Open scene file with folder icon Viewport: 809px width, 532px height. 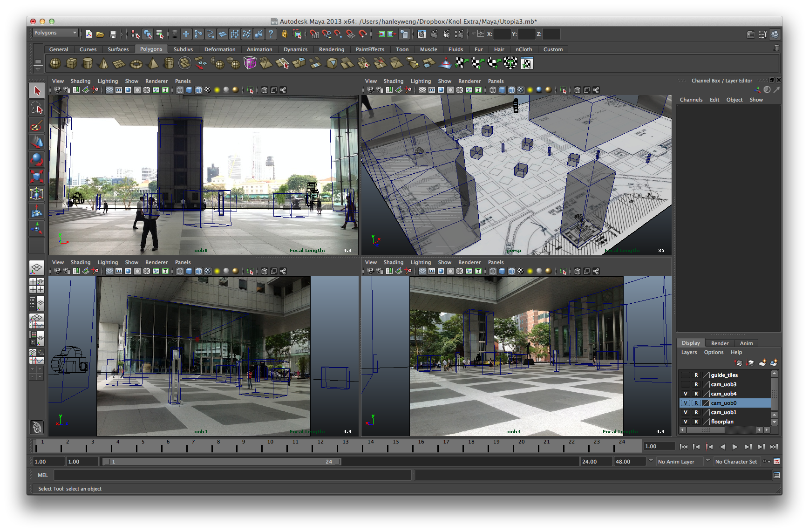pos(100,34)
